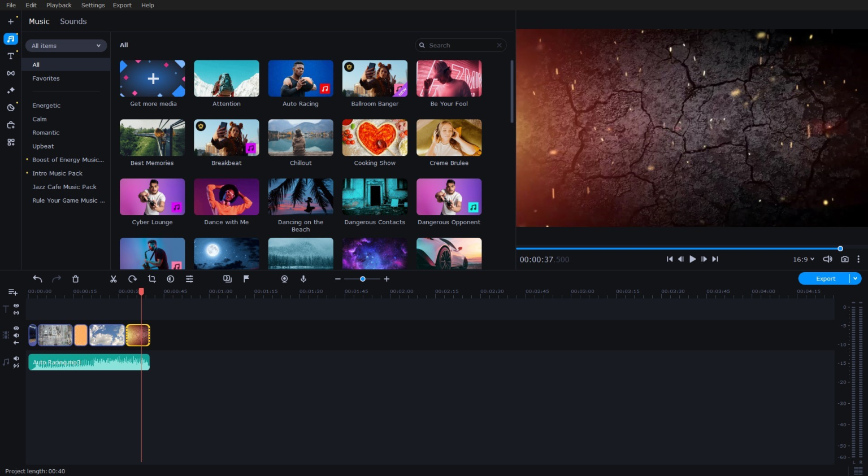Mute the audio track
The image size is (868, 476).
[x=16, y=358]
